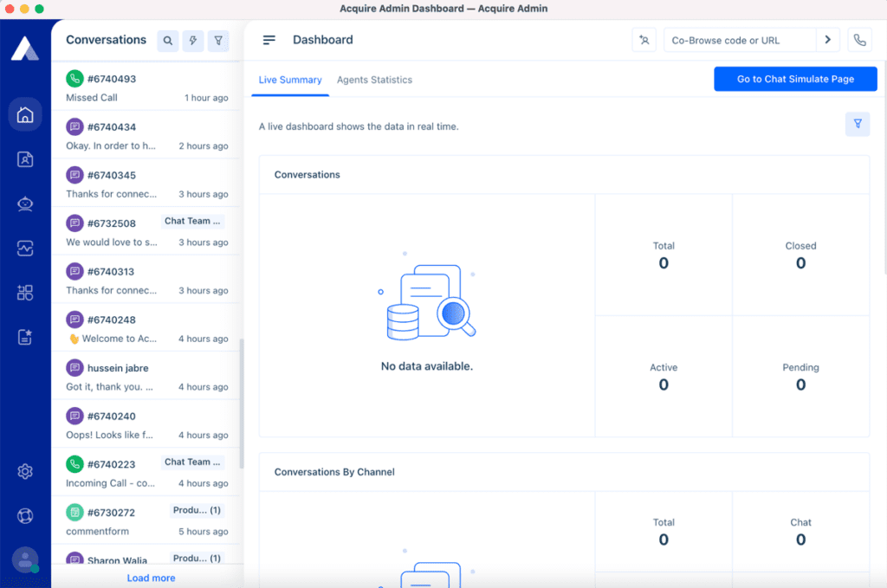Click phone icon of conversation #6740493
The height and width of the screenshot is (588, 887).
pyautogui.click(x=74, y=79)
